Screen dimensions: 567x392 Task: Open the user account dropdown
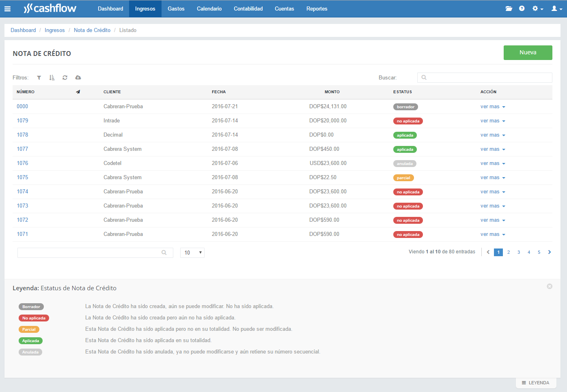point(556,9)
